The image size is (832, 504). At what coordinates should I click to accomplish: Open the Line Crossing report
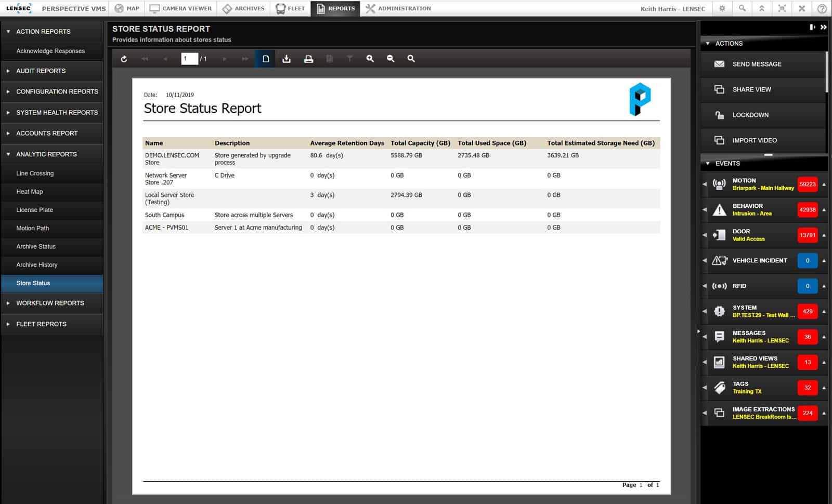35,174
